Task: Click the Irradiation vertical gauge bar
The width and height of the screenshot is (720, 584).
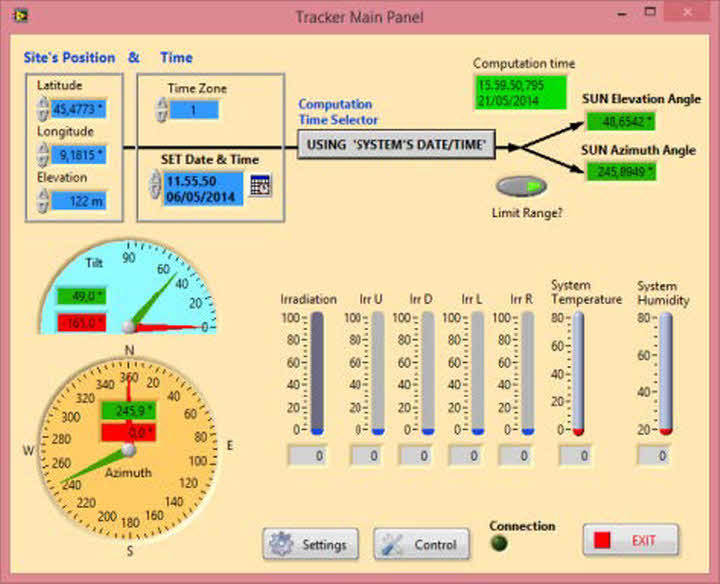Action: click(x=317, y=372)
